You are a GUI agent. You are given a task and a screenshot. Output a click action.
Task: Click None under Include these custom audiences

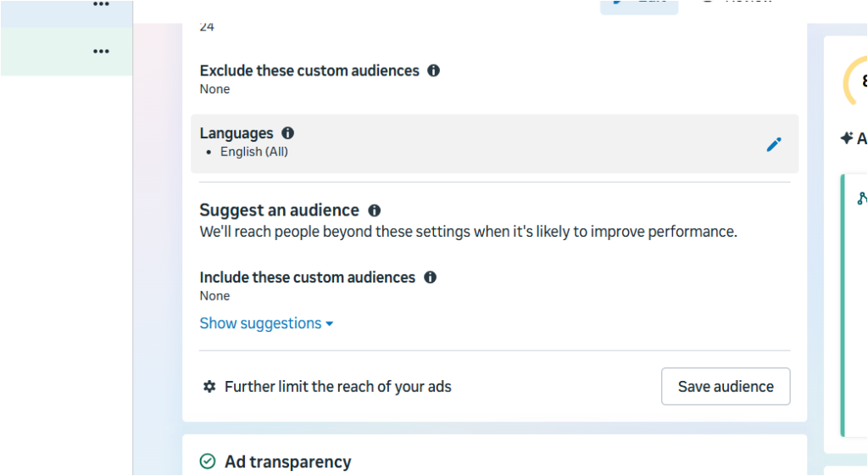pyautogui.click(x=214, y=296)
